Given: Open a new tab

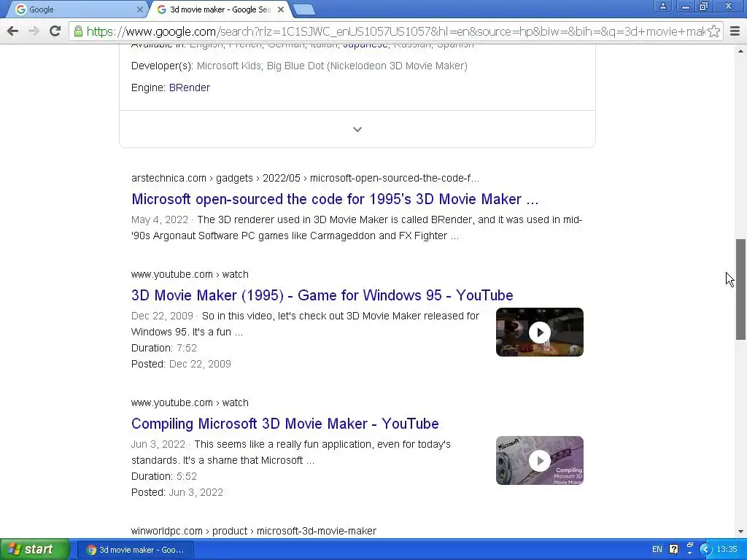Looking at the screenshot, I should pyautogui.click(x=303, y=9).
